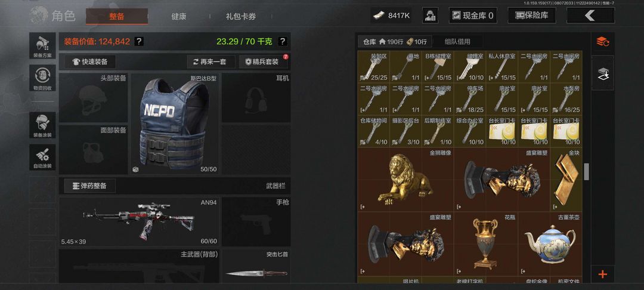Click the 快速装备 button
This screenshot has height=290, width=644.
(90, 61)
